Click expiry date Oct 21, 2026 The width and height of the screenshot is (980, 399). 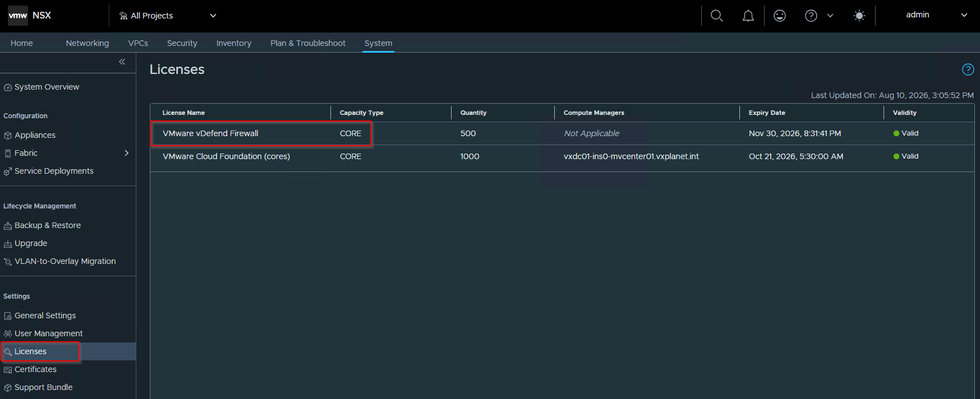click(796, 156)
